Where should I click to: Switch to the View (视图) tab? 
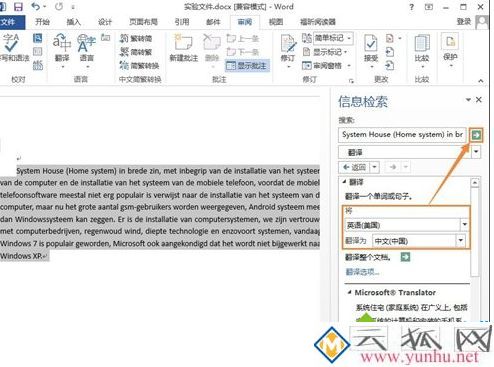(x=276, y=22)
